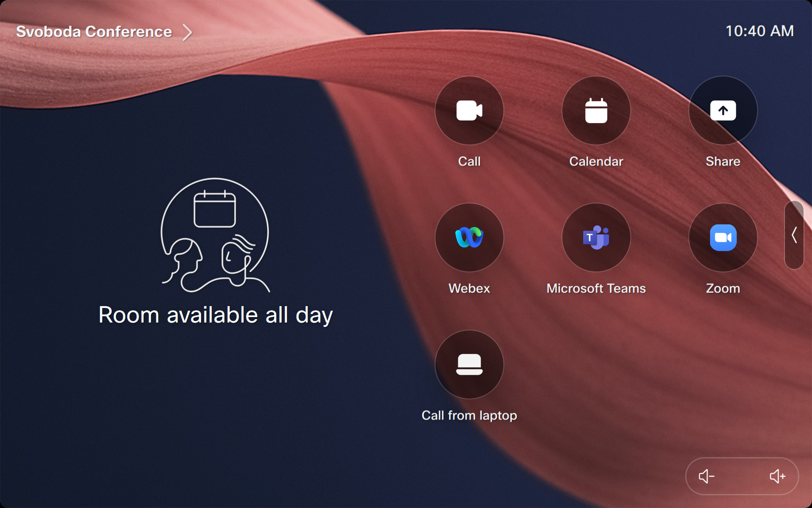Screen dimensions: 812x508
Task: Tap the chevron beside Svoboda Conference
Action: click(188, 32)
